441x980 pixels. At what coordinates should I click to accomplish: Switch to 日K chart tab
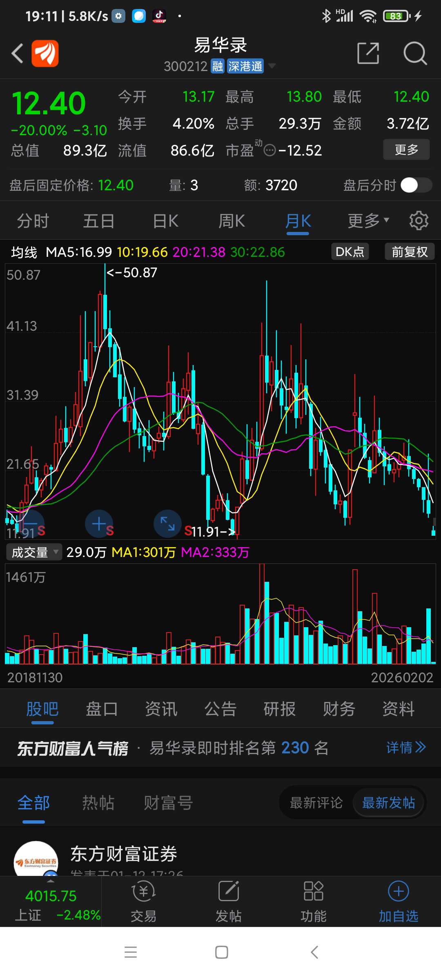pos(166,221)
